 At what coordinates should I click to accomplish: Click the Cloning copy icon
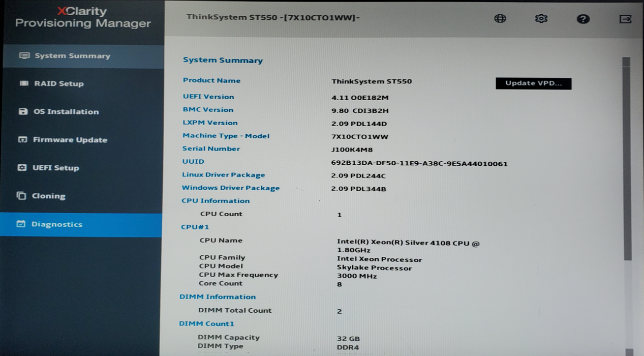[x=21, y=196]
